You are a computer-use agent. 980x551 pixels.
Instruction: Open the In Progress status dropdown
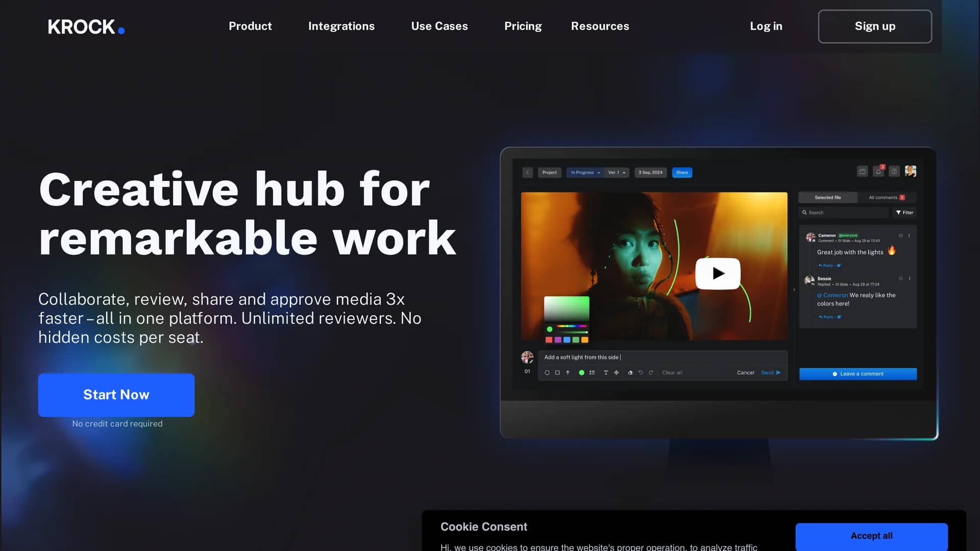pyautogui.click(x=585, y=172)
